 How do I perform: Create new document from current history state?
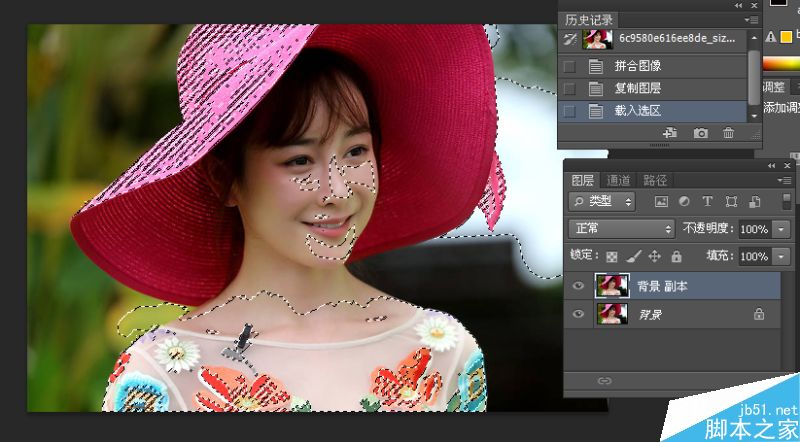coord(669,133)
